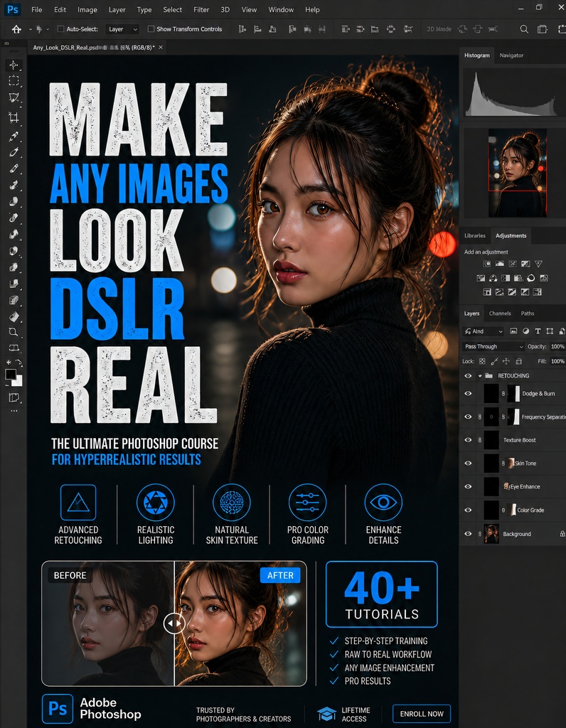Hide the Texture Boost layer
Image resolution: width=566 pixels, height=728 pixels.
coord(468,439)
